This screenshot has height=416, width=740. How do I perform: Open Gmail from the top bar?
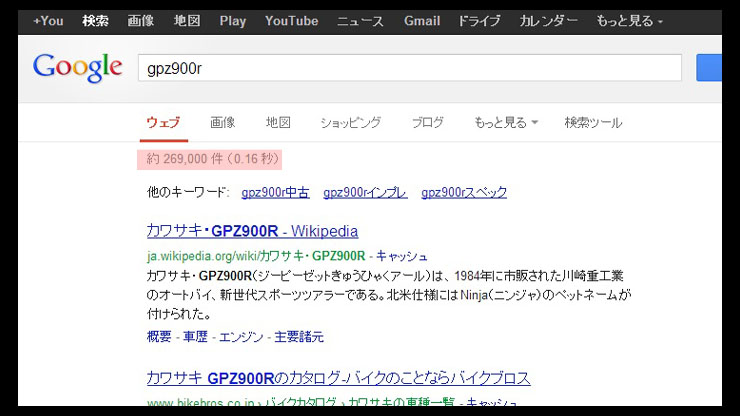click(422, 21)
